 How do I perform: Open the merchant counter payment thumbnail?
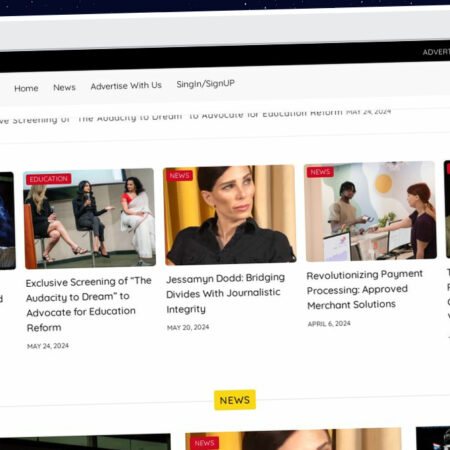coord(370,211)
